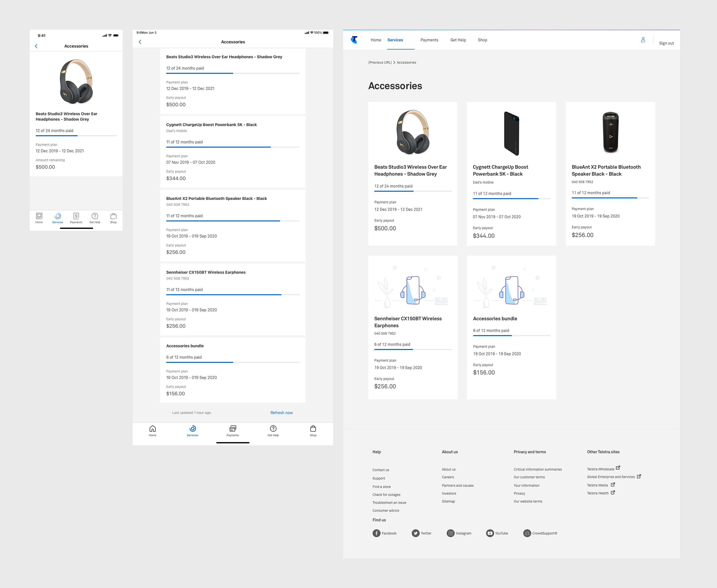Open Facebook icon in the footer

click(x=376, y=533)
